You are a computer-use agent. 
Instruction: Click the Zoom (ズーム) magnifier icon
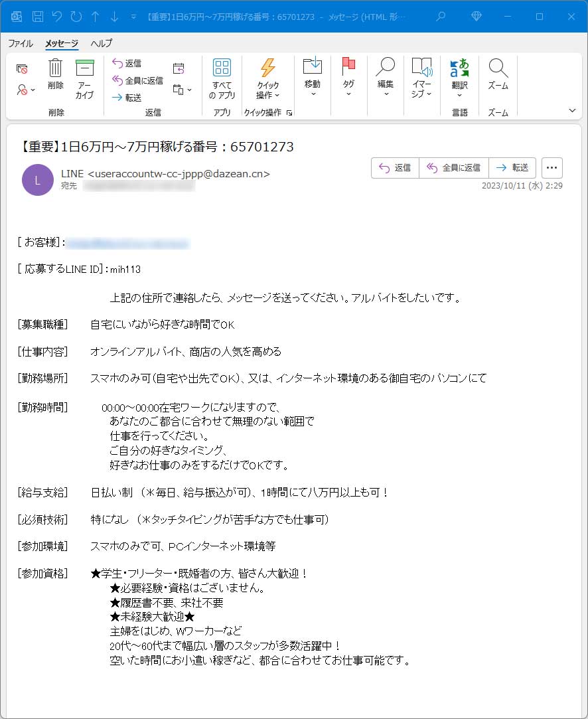tap(498, 69)
